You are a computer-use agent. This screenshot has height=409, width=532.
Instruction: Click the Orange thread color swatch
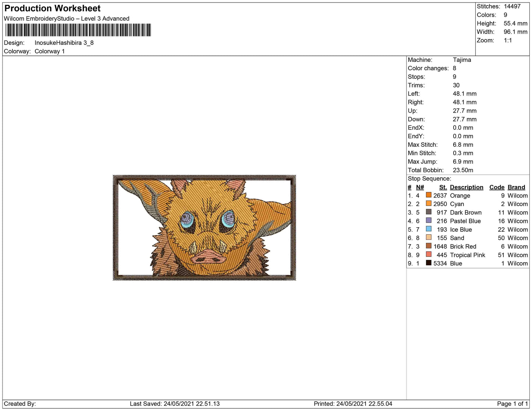point(429,195)
